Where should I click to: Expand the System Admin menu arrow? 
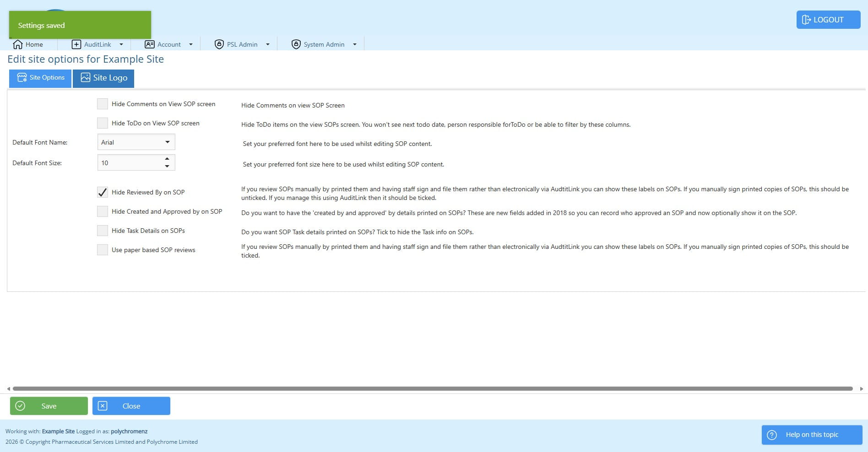(355, 44)
